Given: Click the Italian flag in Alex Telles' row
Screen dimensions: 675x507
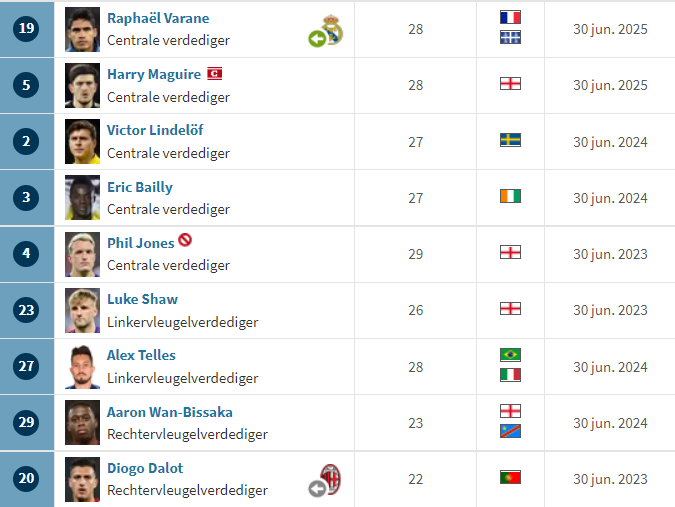Looking at the screenshot, I should coord(510,375).
